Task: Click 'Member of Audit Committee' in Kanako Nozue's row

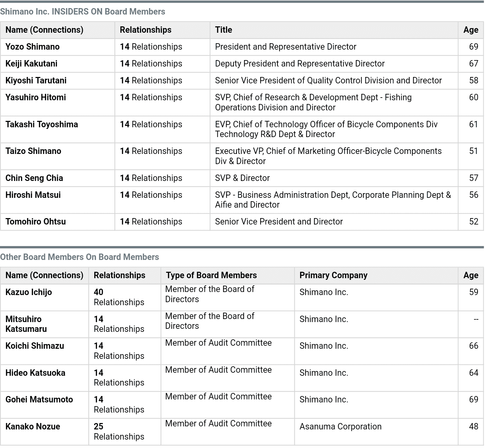Action: 218,424
